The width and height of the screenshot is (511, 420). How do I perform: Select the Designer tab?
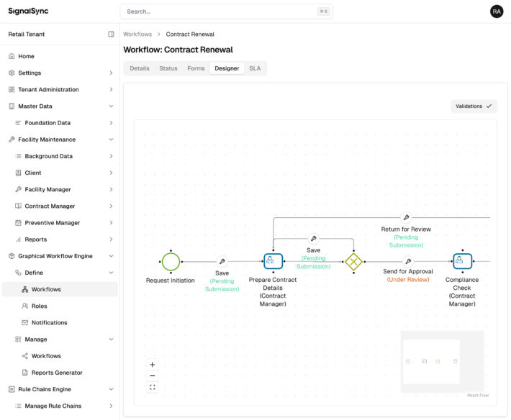point(227,68)
